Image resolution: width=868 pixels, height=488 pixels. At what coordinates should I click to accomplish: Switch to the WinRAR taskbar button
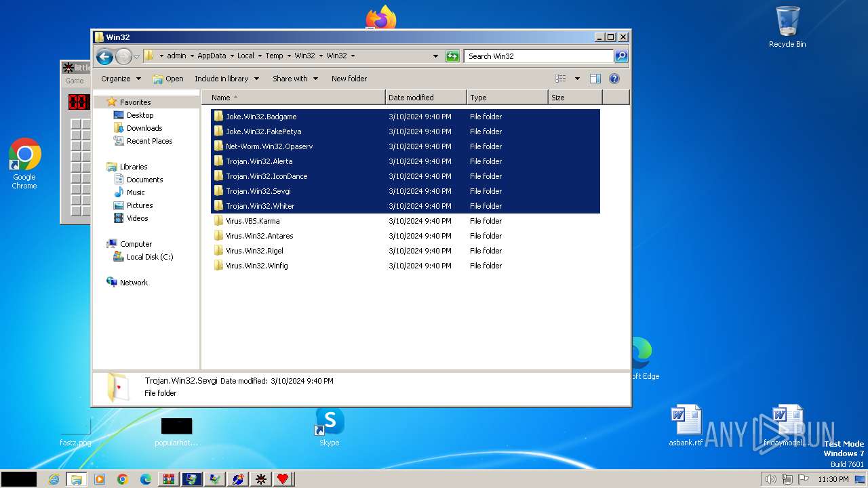tap(169, 479)
